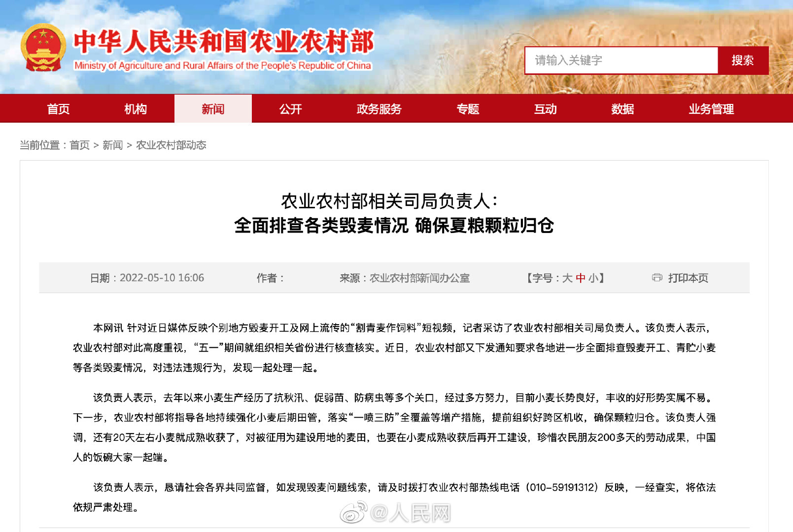Set font size to 小 (small)
The height and width of the screenshot is (532, 793).
pos(593,278)
